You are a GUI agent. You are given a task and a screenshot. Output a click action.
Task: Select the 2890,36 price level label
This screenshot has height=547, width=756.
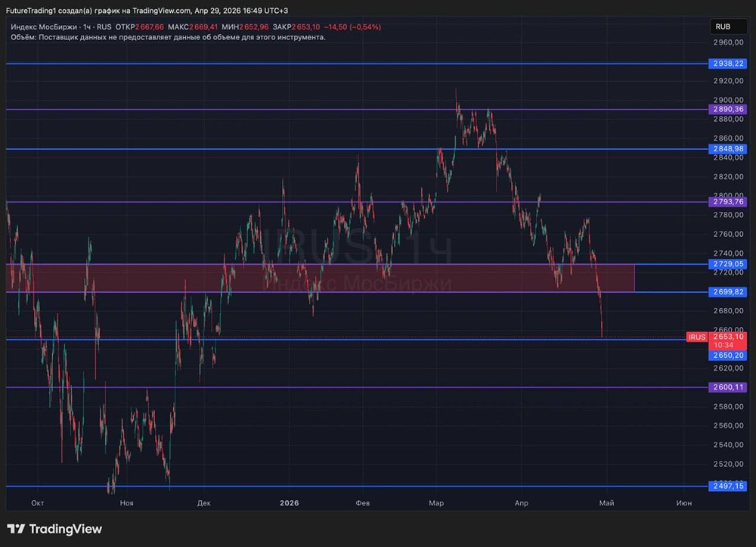coord(727,110)
